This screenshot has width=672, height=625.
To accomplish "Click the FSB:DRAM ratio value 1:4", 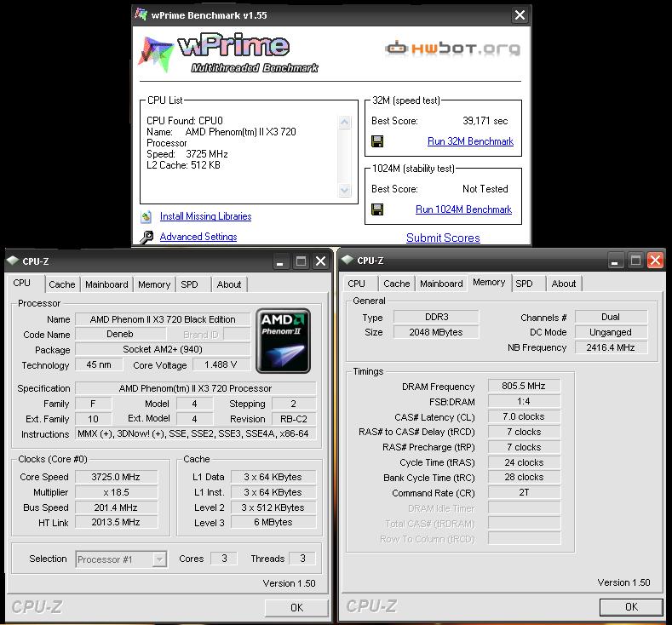I will pos(524,401).
